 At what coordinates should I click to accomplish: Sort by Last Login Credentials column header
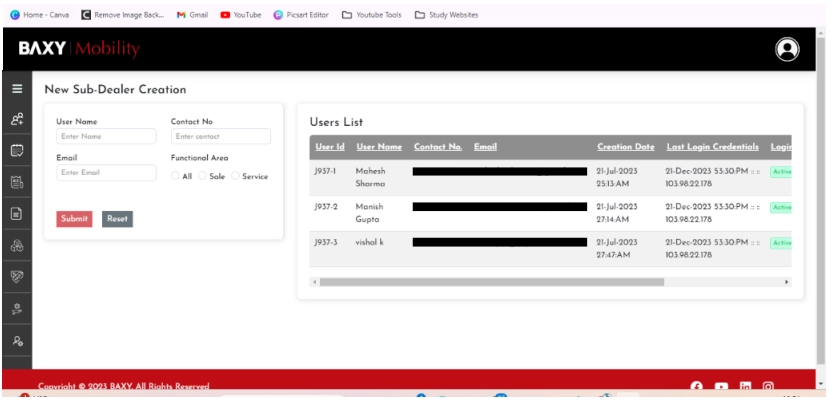713,147
